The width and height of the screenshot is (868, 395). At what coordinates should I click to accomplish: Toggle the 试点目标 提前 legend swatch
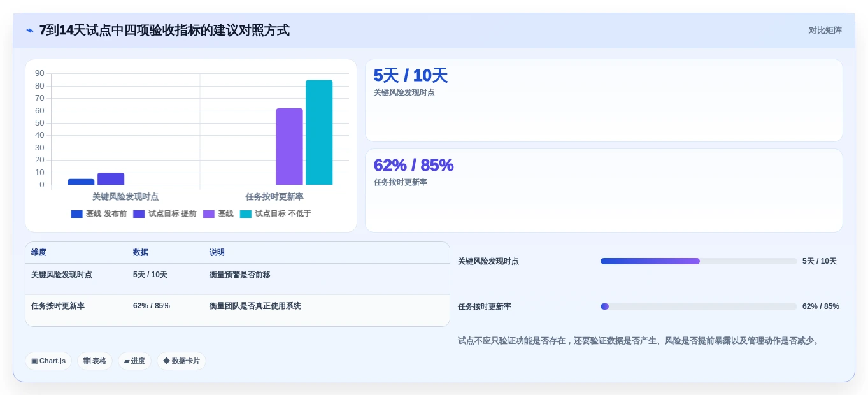tap(139, 214)
